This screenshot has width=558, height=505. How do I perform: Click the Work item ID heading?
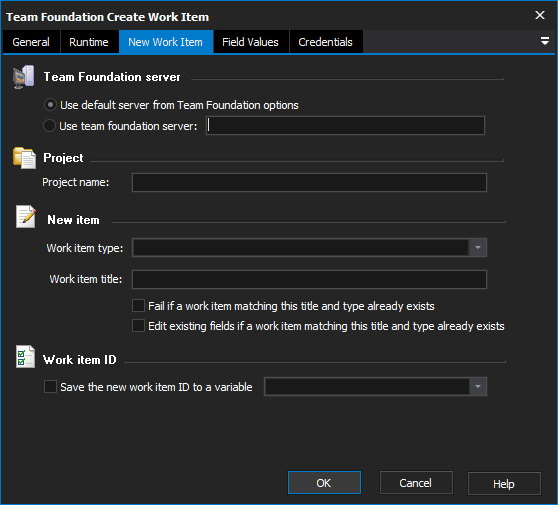(80, 360)
